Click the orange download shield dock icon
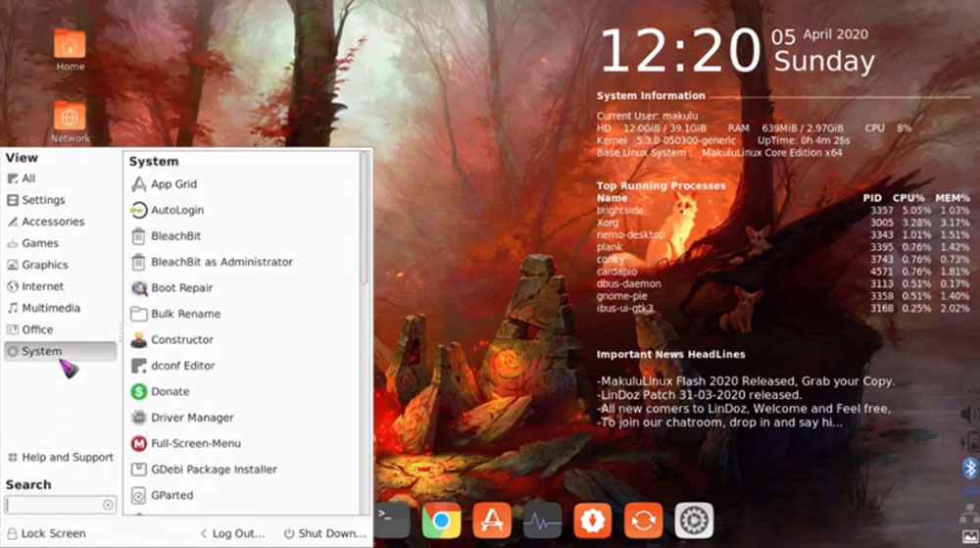Screen dimensions: 980x548 click(x=593, y=520)
